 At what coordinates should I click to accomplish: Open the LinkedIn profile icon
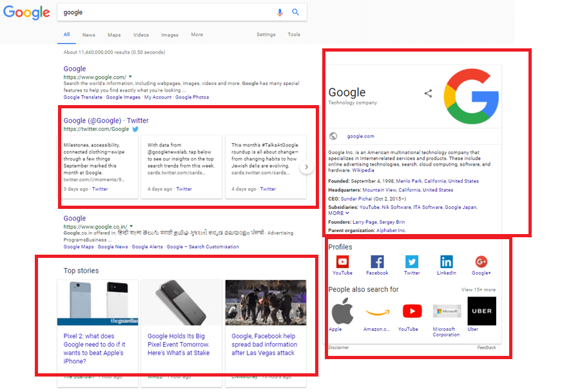[447, 262]
